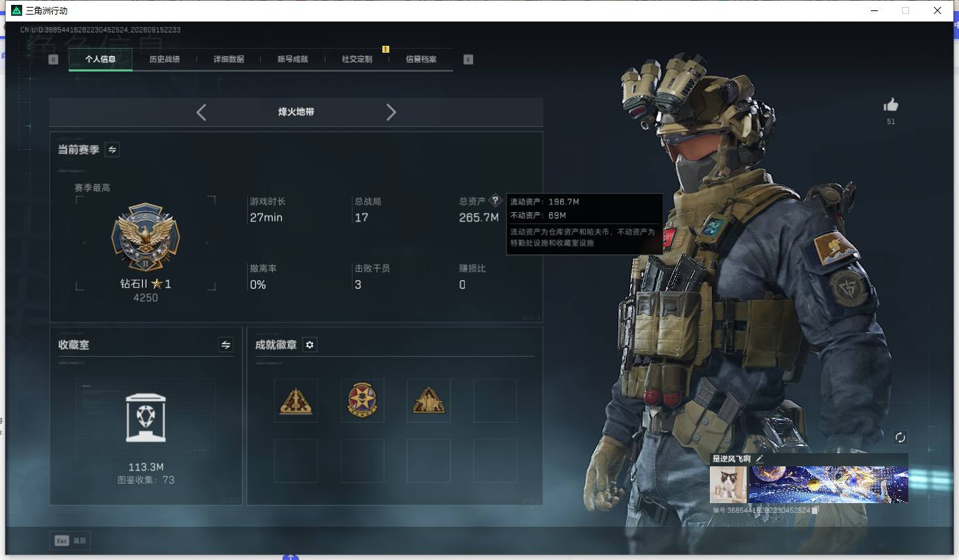
Task: Switch to the 详细数据 tab
Action: tap(229, 60)
